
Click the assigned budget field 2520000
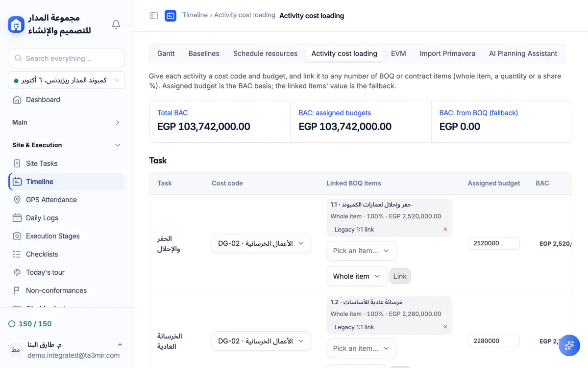tap(494, 243)
